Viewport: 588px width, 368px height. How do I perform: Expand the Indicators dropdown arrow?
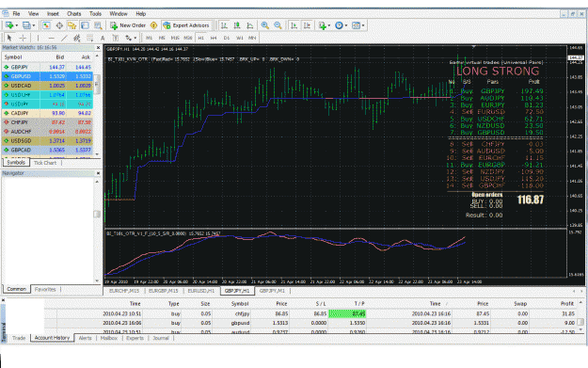coord(329,25)
